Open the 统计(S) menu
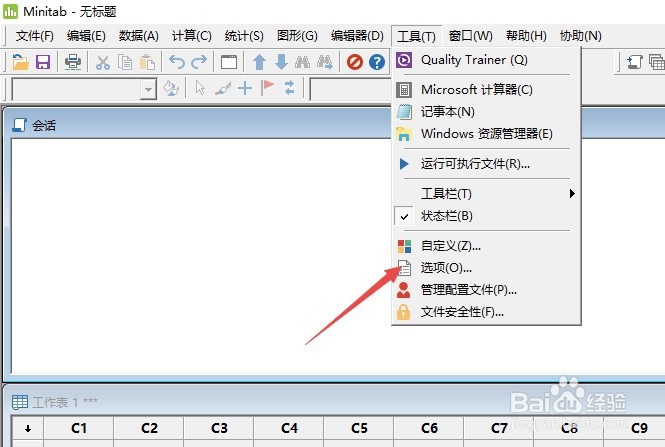 244,36
